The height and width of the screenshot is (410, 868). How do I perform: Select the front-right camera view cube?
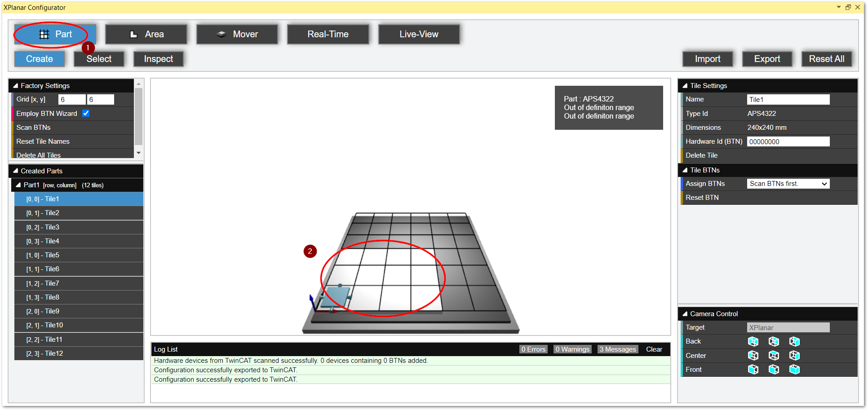pyautogui.click(x=794, y=369)
